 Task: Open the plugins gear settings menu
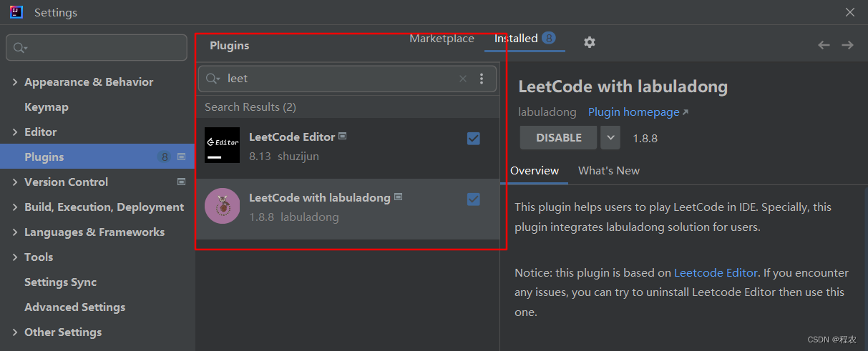click(589, 42)
